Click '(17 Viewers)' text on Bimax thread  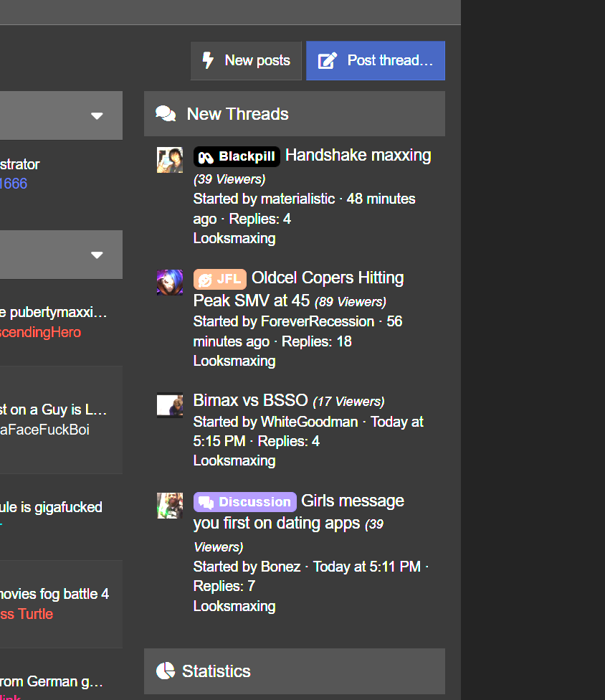click(x=348, y=402)
